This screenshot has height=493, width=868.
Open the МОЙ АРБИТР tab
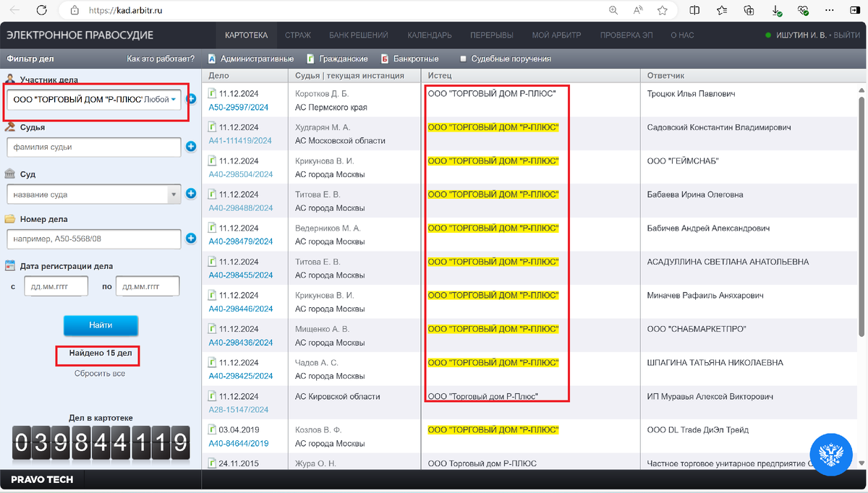tap(556, 35)
